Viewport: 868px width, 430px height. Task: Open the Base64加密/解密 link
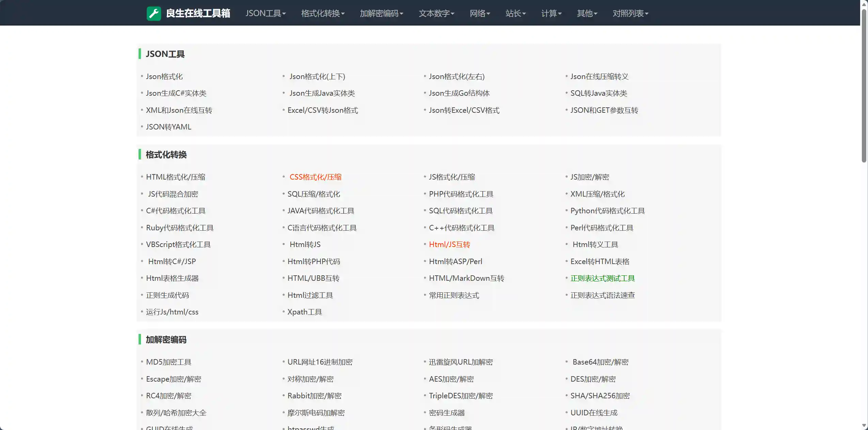[x=600, y=362]
